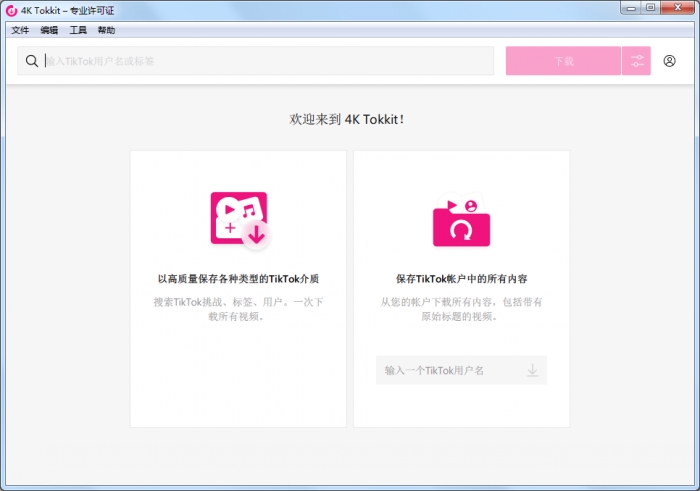The height and width of the screenshot is (491, 700).
Task: Open the 帮助 menu
Action: pyautogui.click(x=106, y=30)
